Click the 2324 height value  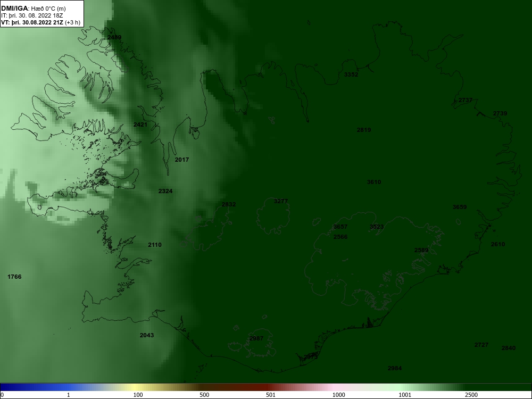(x=165, y=191)
